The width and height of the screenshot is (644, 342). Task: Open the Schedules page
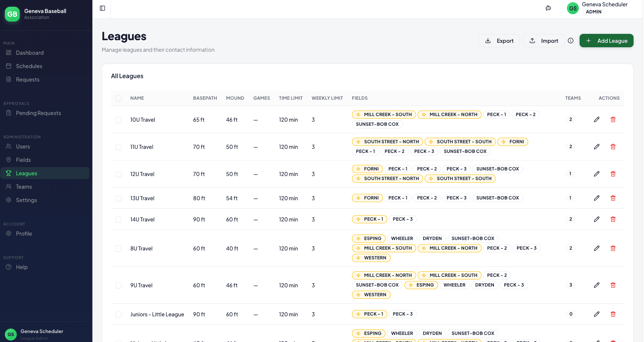point(29,66)
